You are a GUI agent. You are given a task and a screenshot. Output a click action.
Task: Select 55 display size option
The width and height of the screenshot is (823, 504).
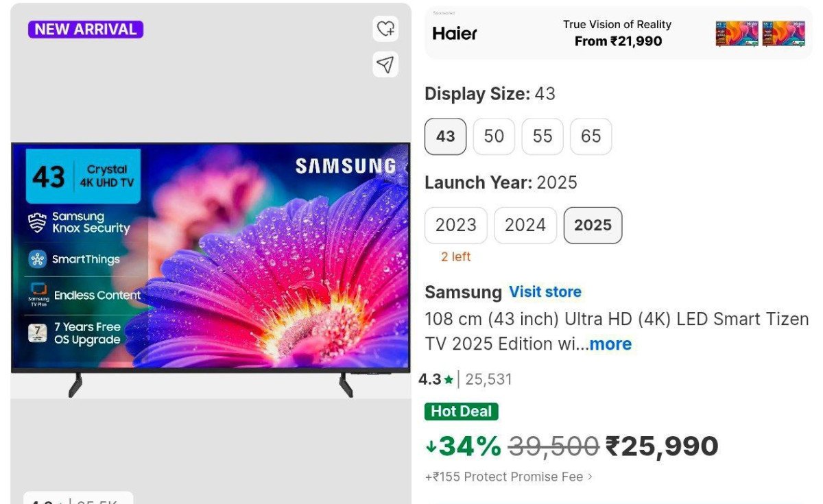(x=542, y=136)
